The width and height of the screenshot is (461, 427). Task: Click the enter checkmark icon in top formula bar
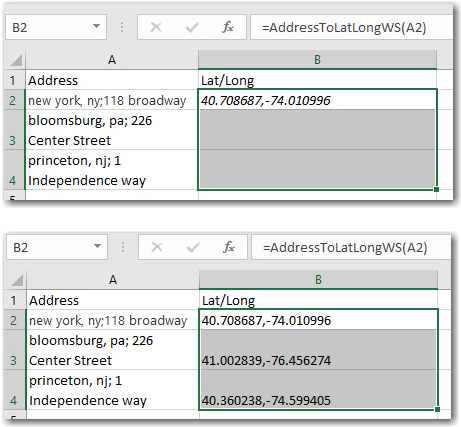(192, 27)
